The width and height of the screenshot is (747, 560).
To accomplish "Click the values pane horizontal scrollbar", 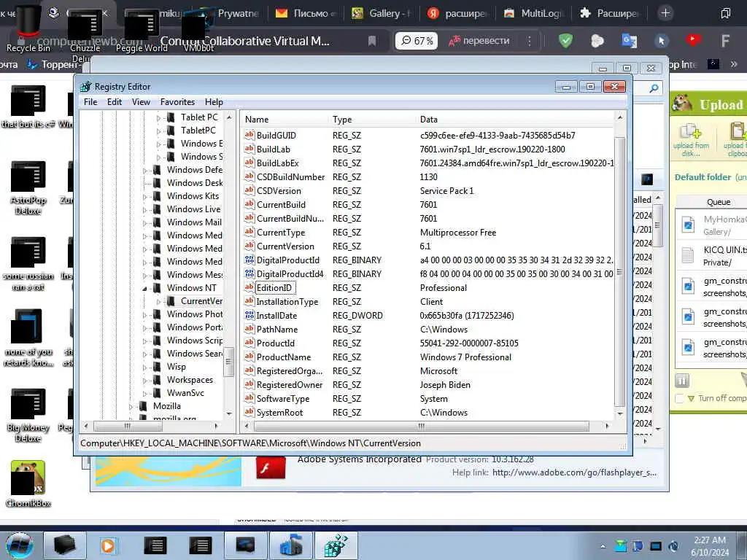I will pyautogui.click(x=420, y=426).
